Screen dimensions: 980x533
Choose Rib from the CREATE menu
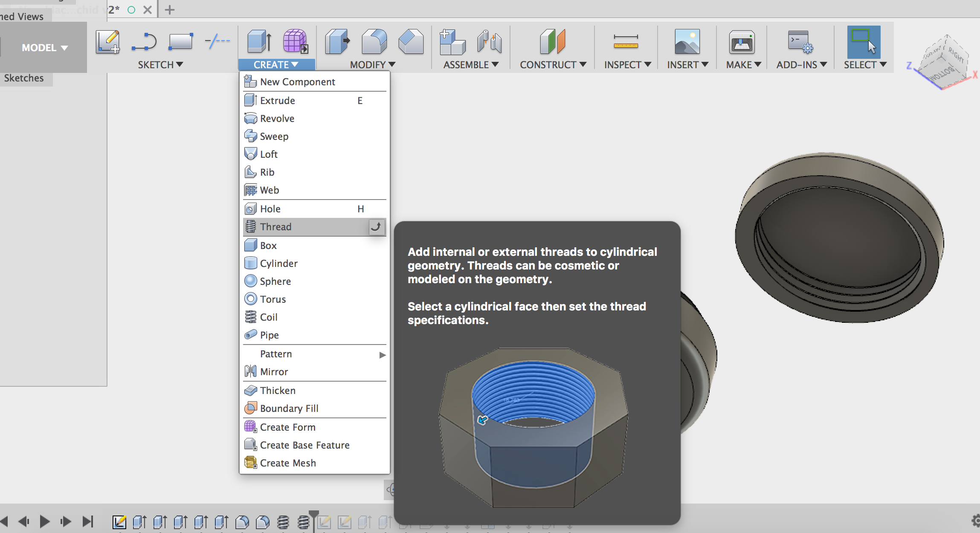(x=315, y=172)
